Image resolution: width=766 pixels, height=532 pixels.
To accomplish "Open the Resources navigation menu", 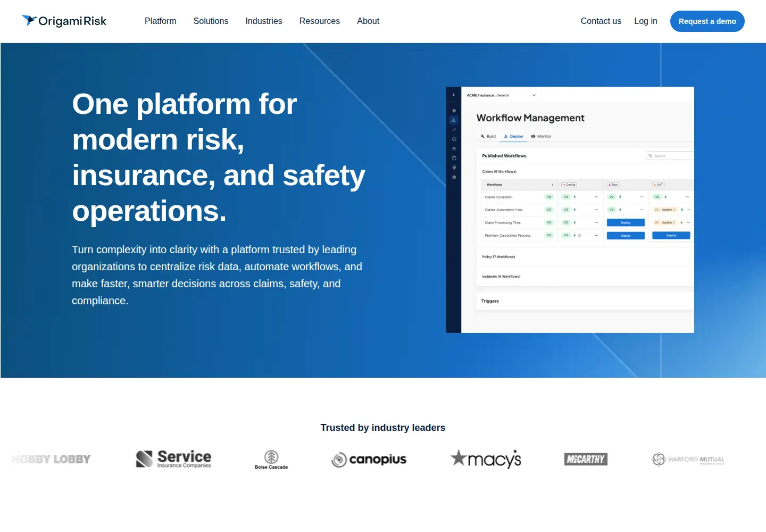I will 320,21.
